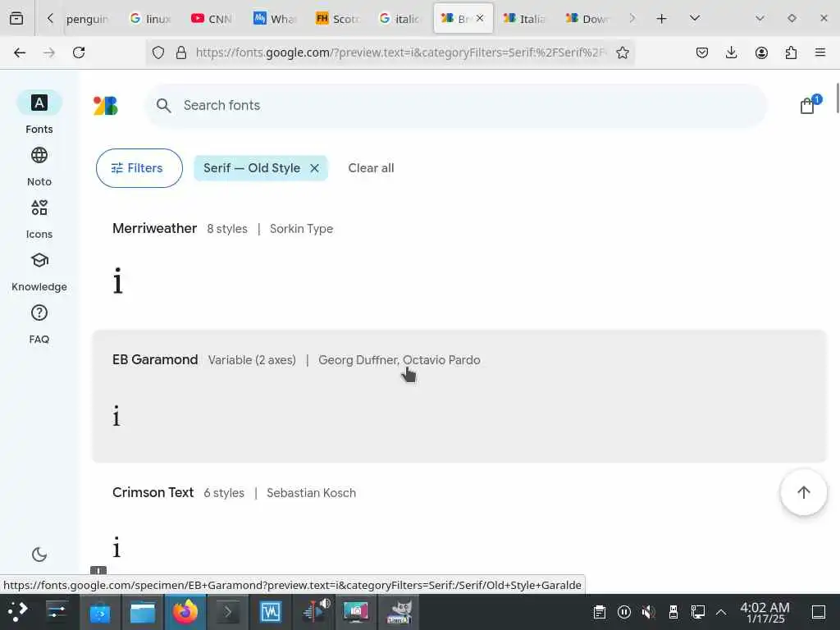
Task: Open the Knowledge section
Action: (x=39, y=272)
